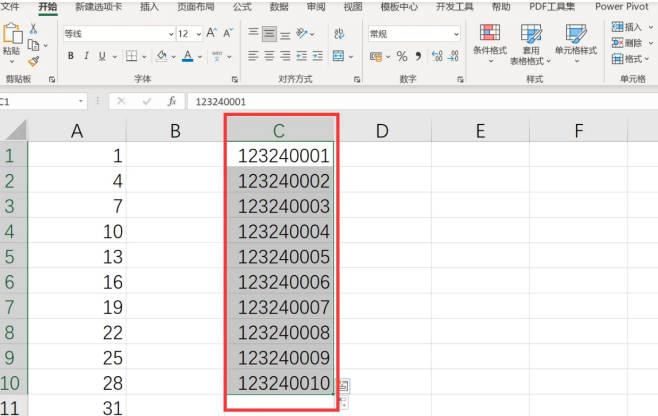Toggle Italic formatting
Viewport: 658px width, 416px height.
pyautogui.click(x=86, y=56)
